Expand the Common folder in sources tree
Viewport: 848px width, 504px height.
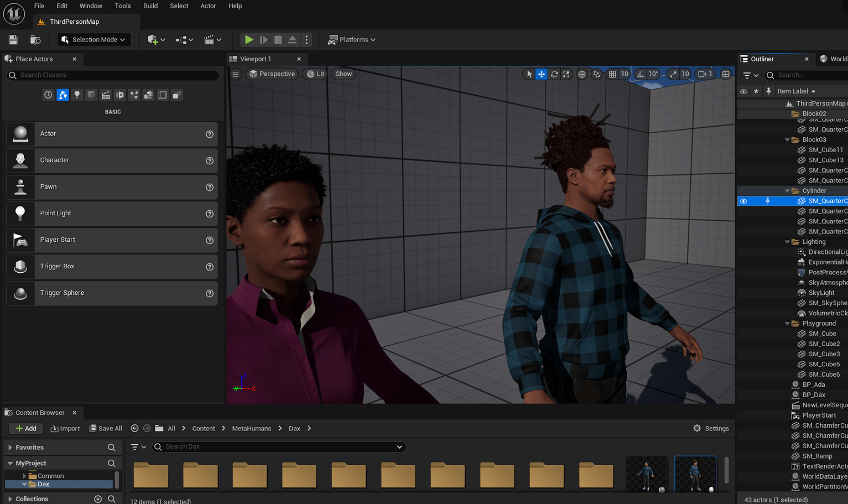coord(24,476)
